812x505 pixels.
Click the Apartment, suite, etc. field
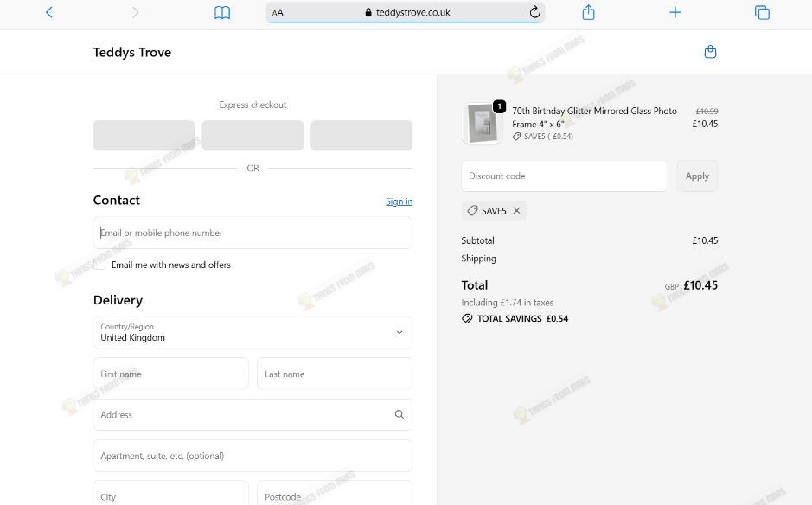tap(253, 456)
